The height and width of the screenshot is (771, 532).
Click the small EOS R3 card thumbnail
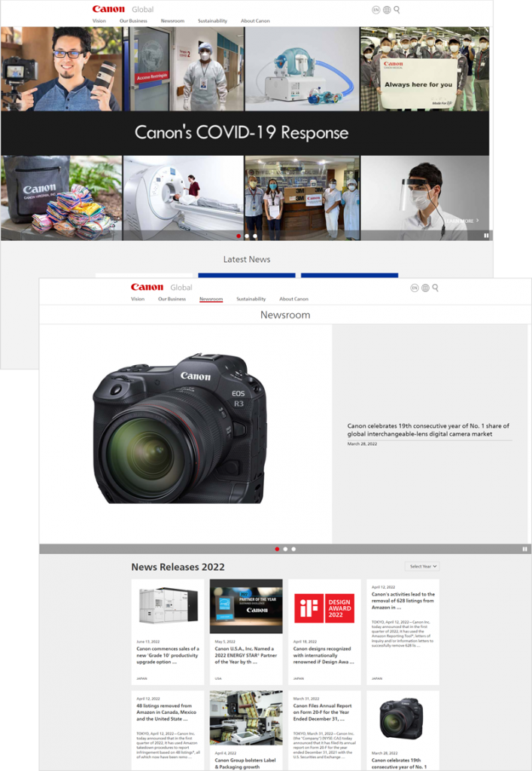click(x=401, y=719)
